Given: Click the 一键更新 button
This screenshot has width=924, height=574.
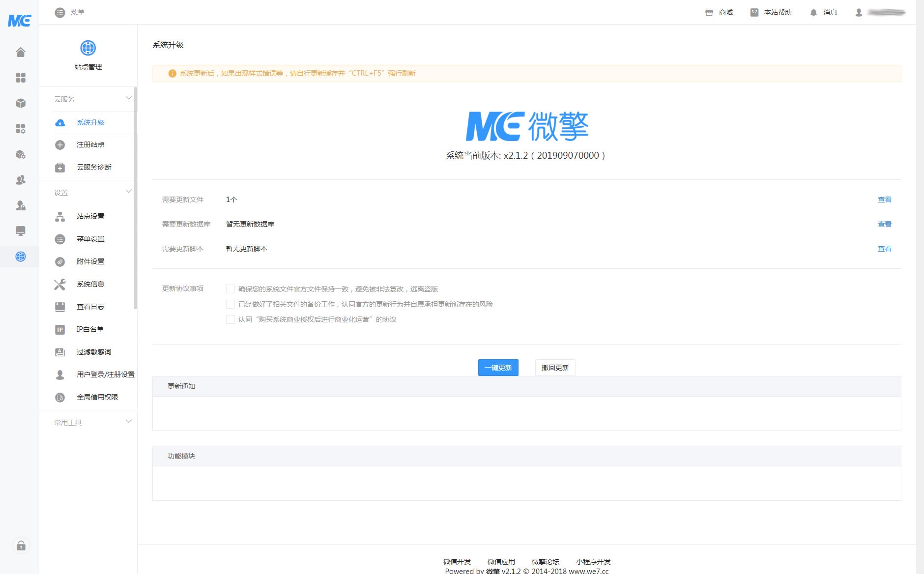Looking at the screenshot, I should 498,368.
